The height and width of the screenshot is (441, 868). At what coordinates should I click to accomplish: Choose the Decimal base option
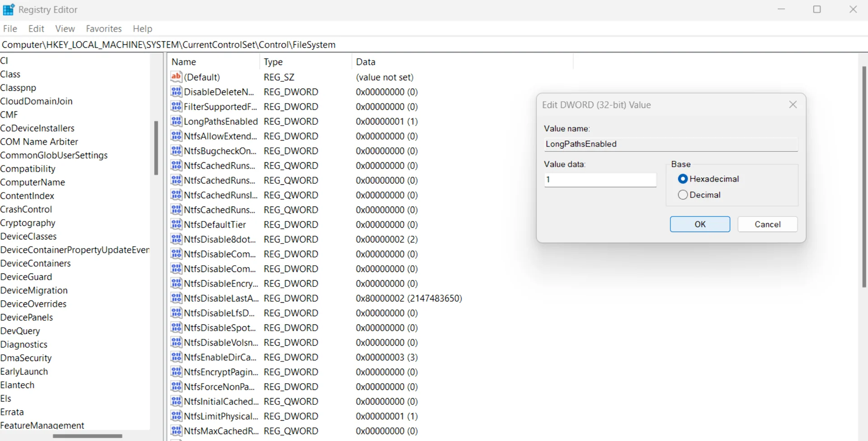pyautogui.click(x=683, y=195)
